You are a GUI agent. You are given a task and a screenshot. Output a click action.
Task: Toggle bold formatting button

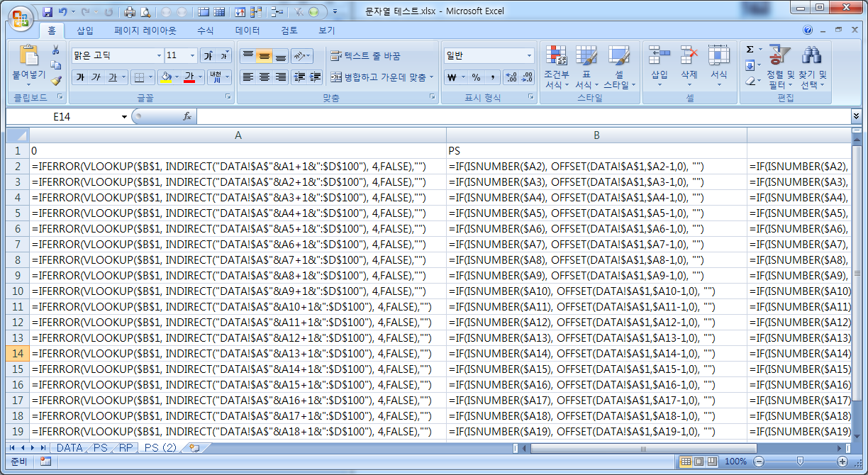[80, 77]
